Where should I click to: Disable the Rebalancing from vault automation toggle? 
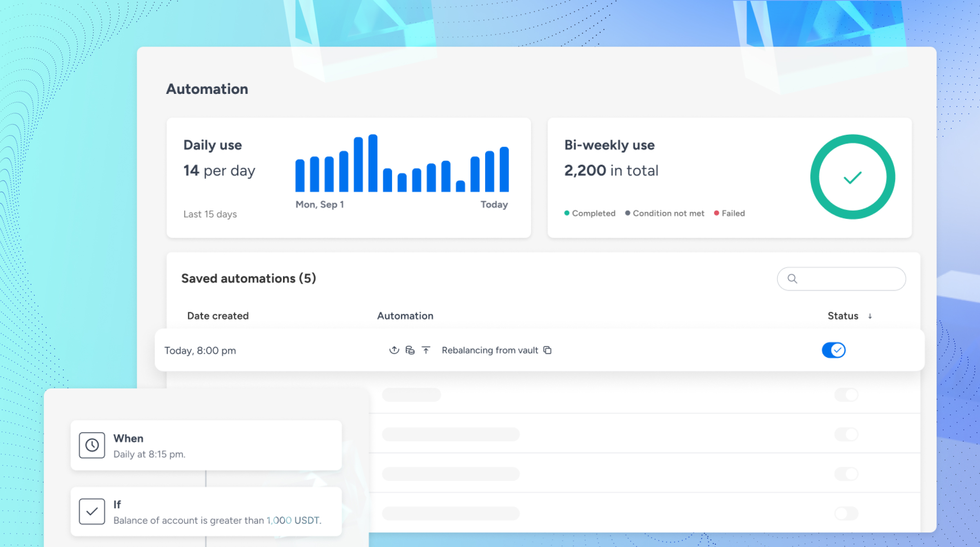834,350
